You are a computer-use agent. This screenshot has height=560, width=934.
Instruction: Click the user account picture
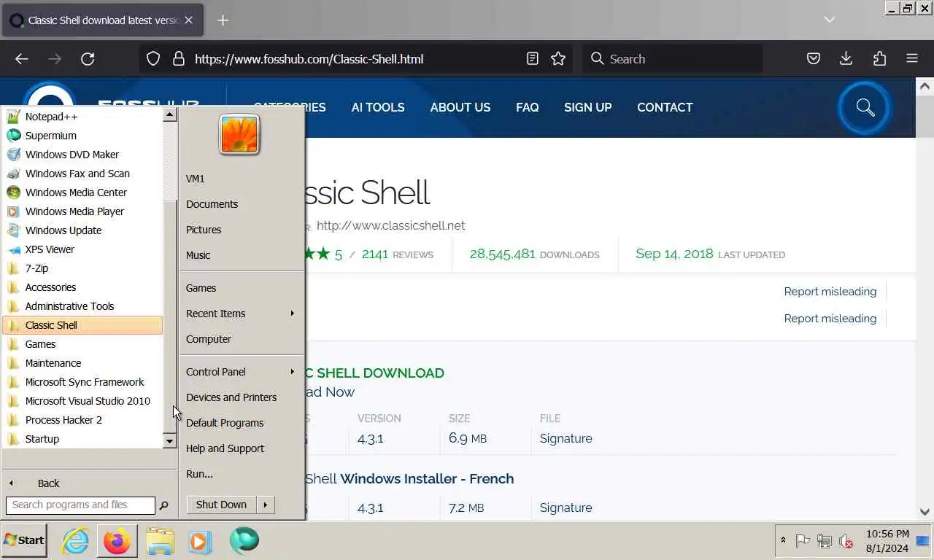tap(239, 134)
